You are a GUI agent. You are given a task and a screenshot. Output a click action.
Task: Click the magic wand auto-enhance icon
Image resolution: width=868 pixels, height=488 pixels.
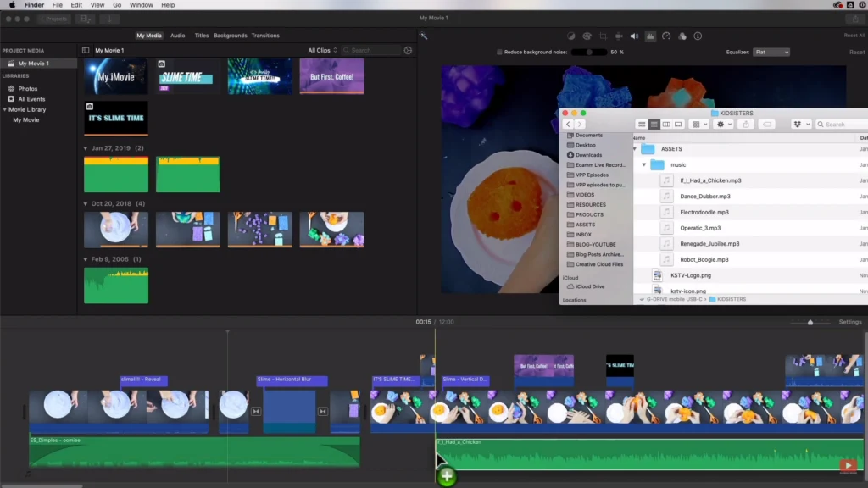pyautogui.click(x=424, y=36)
